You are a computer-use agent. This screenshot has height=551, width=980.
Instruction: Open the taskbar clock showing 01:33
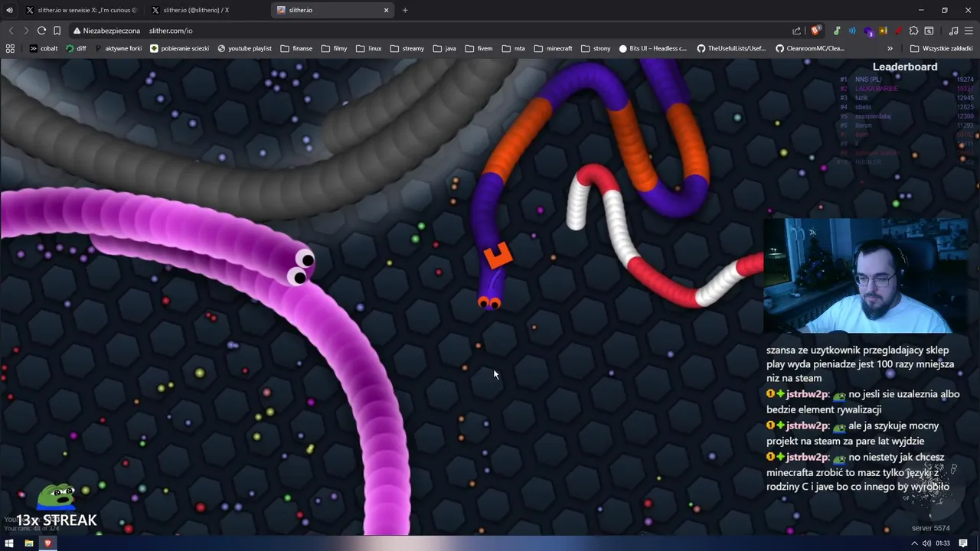pyautogui.click(x=942, y=543)
